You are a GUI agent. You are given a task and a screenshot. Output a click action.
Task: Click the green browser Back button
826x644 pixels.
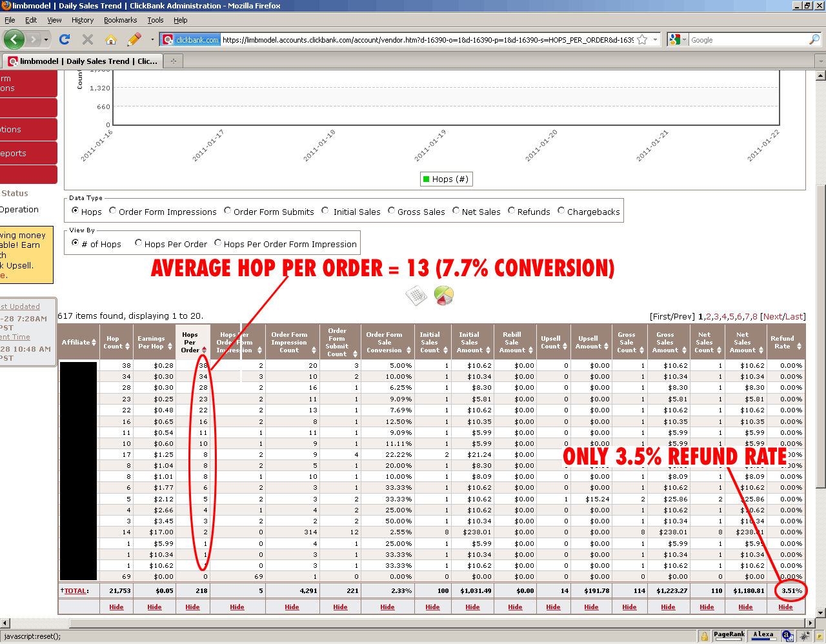14,40
